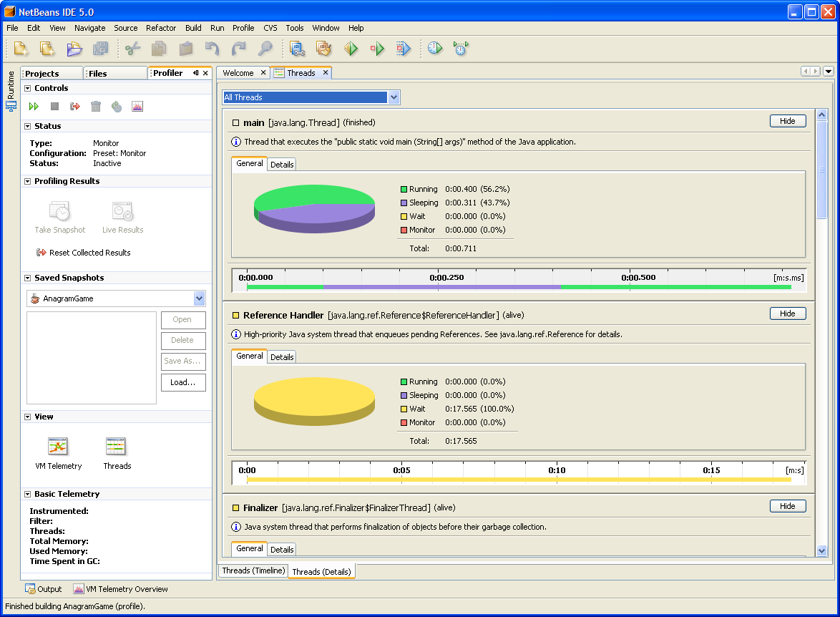Click the Run Garbage Collection trash icon

(96, 107)
